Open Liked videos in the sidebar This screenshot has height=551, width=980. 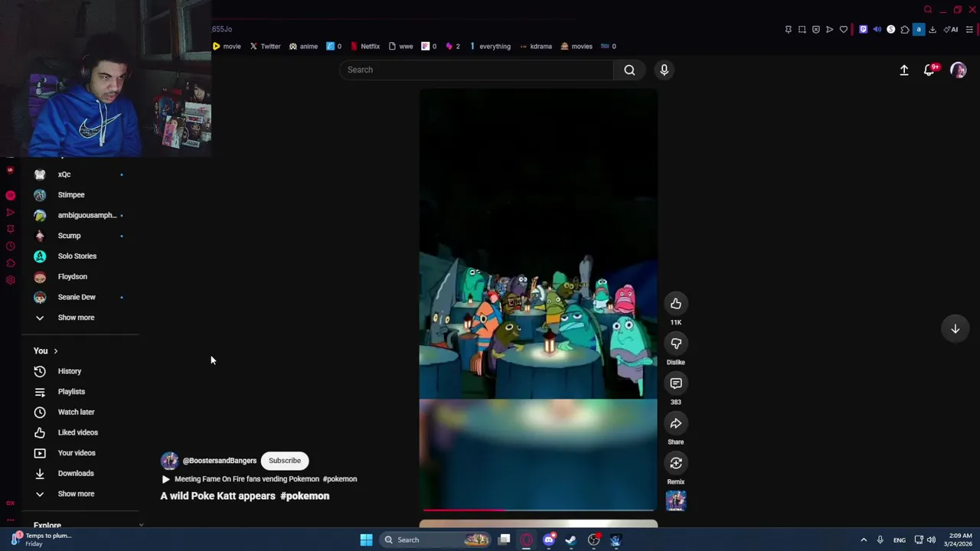point(79,432)
